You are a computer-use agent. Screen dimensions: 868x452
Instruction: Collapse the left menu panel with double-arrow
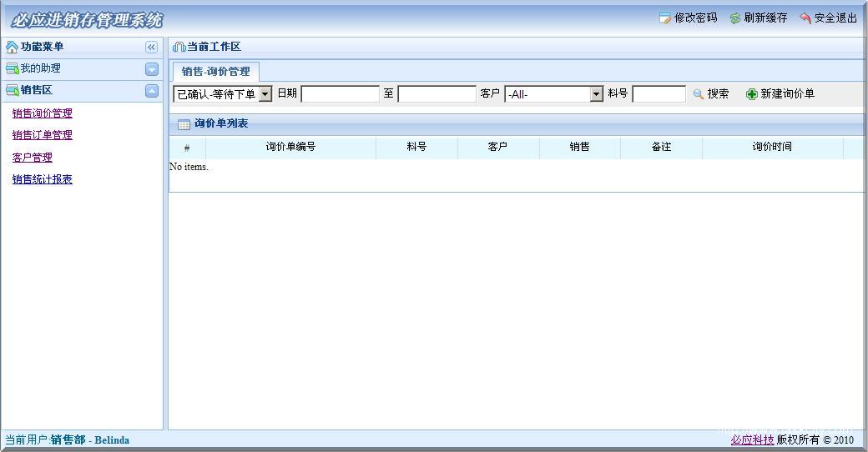coord(151,48)
